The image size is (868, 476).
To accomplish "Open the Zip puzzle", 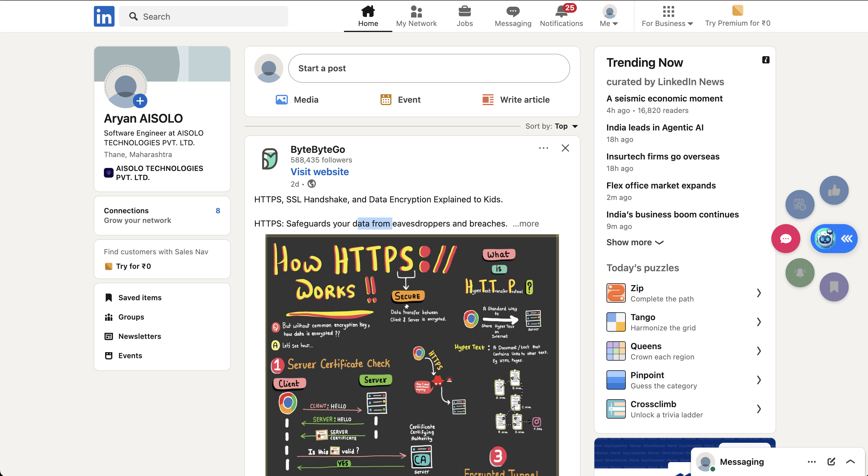I will pyautogui.click(x=684, y=293).
